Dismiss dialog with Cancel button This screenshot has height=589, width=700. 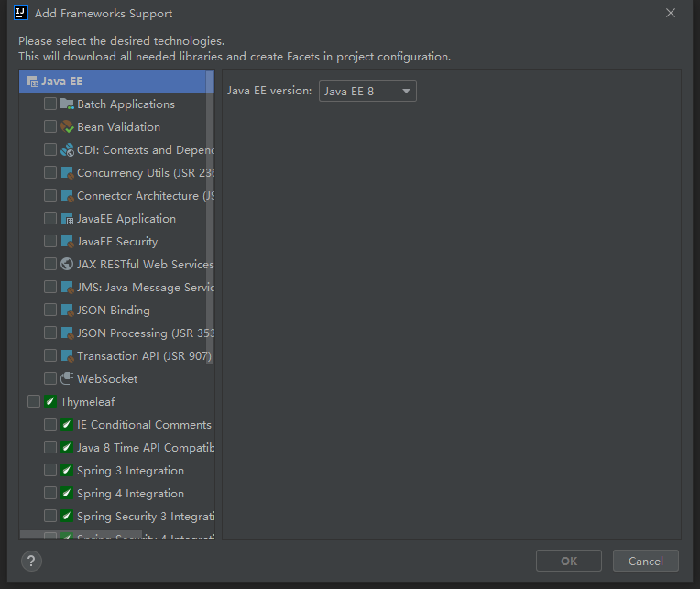[x=646, y=561]
